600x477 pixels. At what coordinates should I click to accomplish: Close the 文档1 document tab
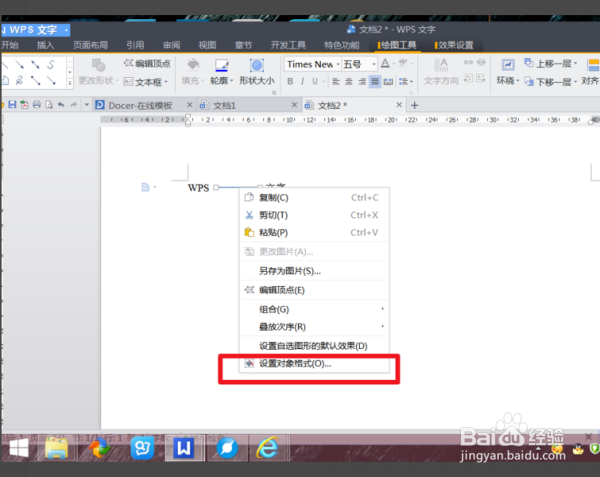pyautogui.click(x=294, y=105)
